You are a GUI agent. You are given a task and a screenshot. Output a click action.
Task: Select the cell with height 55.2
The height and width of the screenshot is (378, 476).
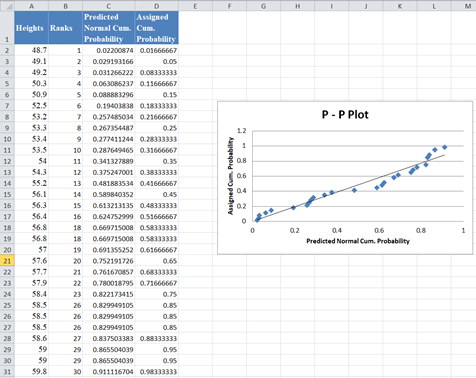click(31, 183)
